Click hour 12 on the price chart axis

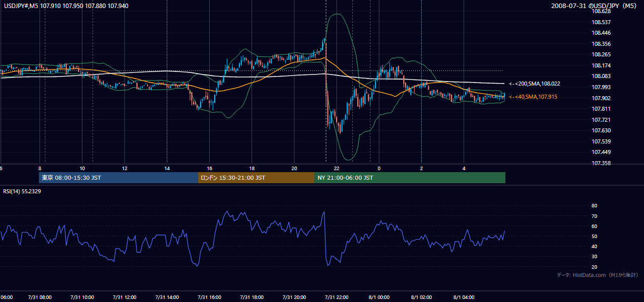click(x=124, y=168)
